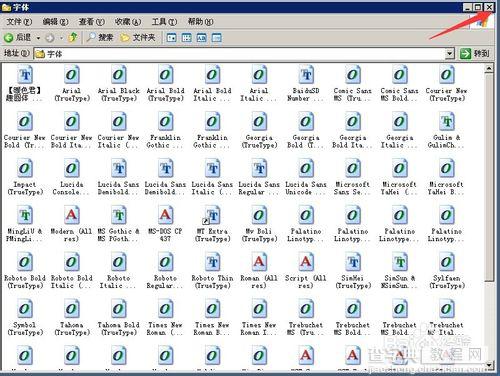
Task: Open the 编辑(E) menu
Action: click(x=55, y=22)
